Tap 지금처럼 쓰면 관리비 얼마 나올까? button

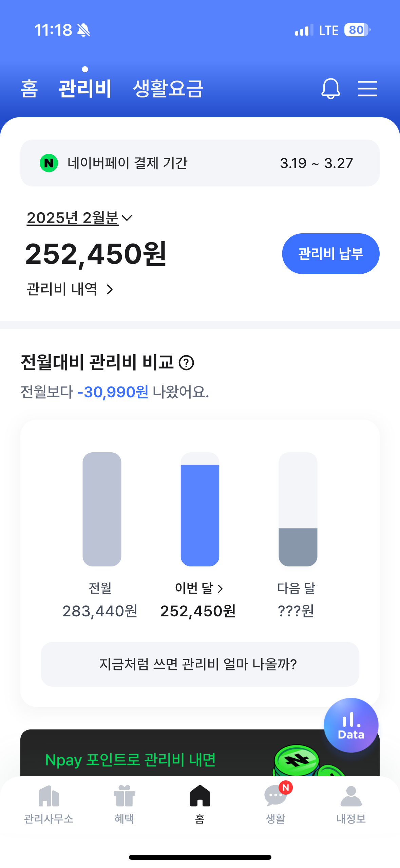200,664
